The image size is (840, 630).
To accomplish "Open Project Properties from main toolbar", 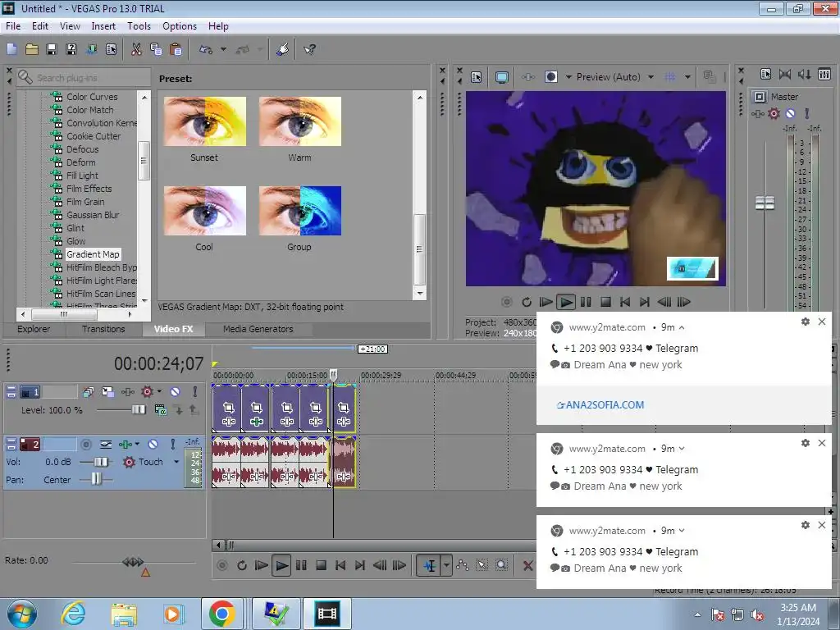I will [x=111, y=49].
